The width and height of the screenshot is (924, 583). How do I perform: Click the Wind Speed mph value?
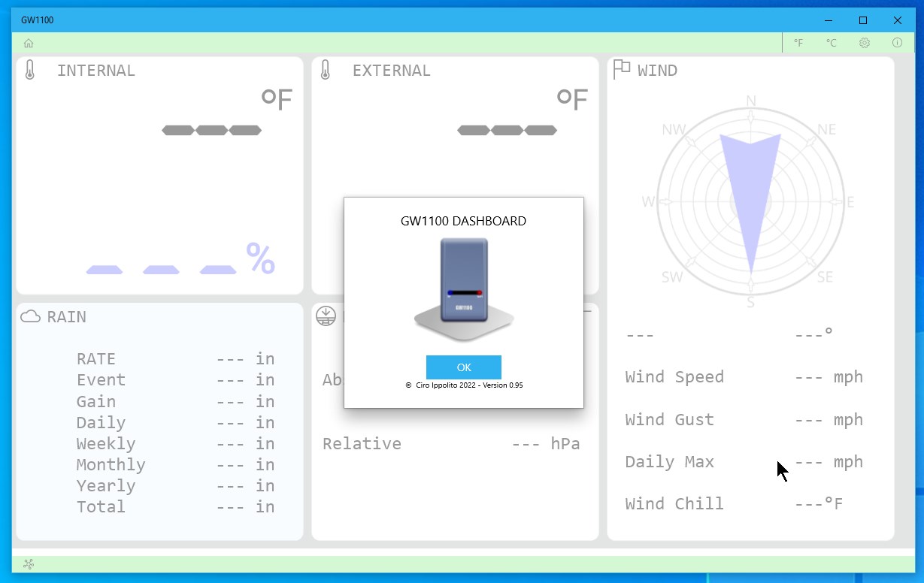click(829, 377)
